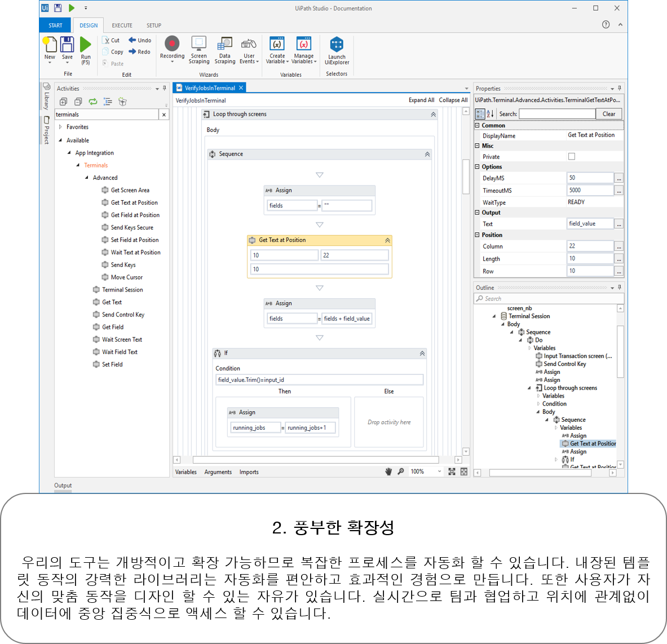Clear the activities search with X
The height and width of the screenshot is (644, 667).
164,114
